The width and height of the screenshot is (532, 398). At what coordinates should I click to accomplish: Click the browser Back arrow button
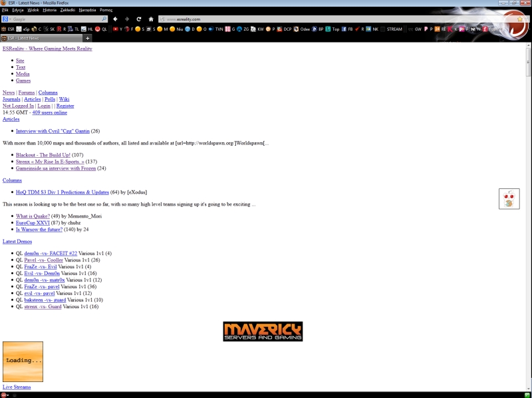115,19
